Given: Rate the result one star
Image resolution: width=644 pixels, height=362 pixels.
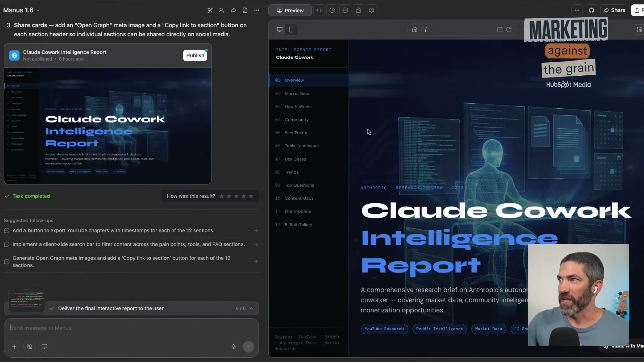Looking at the screenshot, I should pyautogui.click(x=222, y=196).
